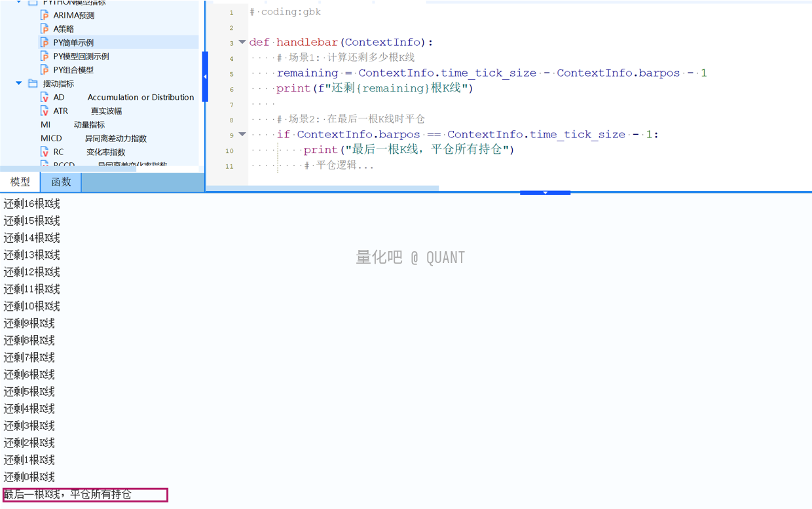Switch to the 模型 tab
812x509 pixels.
20,182
